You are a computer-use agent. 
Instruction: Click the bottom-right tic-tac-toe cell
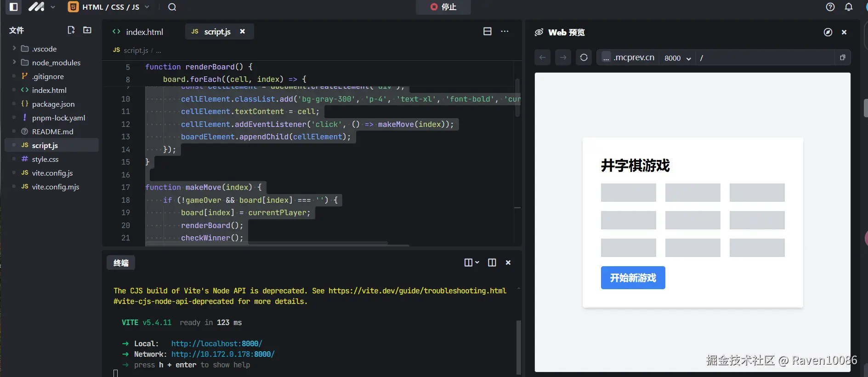[757, 248]
